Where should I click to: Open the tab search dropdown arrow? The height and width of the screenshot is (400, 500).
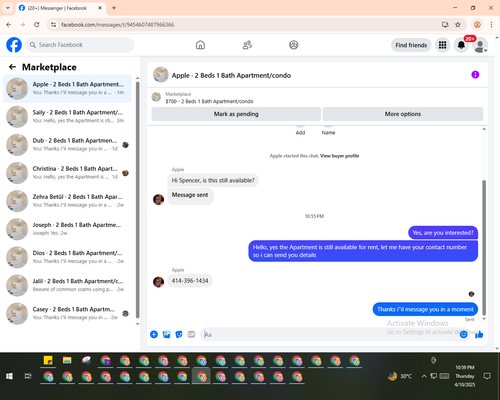(8, 8)
